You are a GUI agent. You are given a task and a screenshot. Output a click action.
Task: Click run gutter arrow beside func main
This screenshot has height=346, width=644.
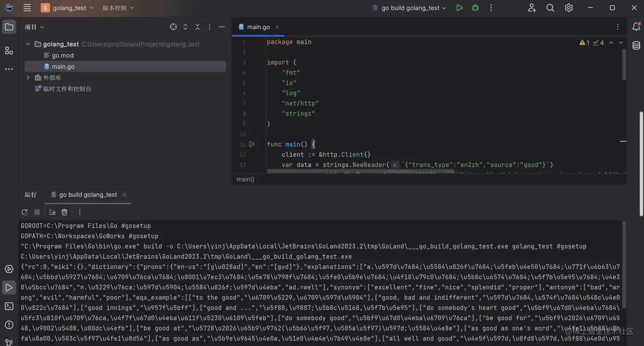pos(252,144)
